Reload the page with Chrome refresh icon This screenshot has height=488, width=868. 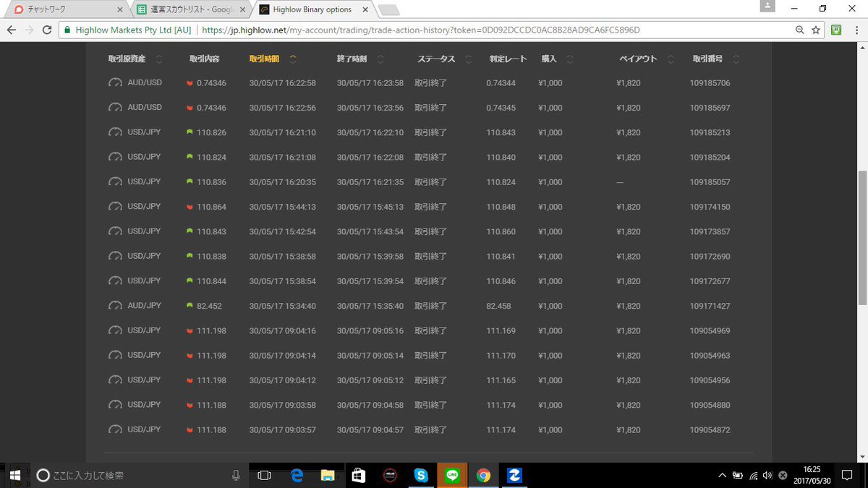click(x=47, y=30)
